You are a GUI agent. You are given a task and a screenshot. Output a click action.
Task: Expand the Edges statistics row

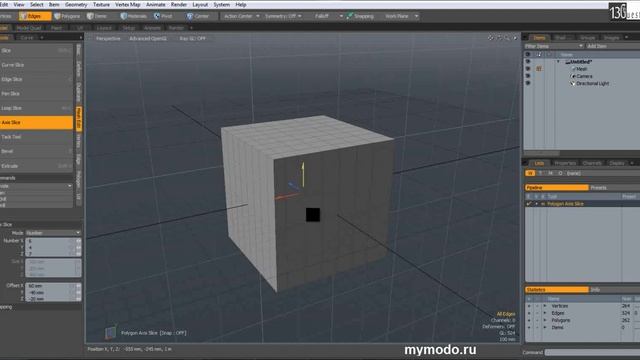click(545, 313)
